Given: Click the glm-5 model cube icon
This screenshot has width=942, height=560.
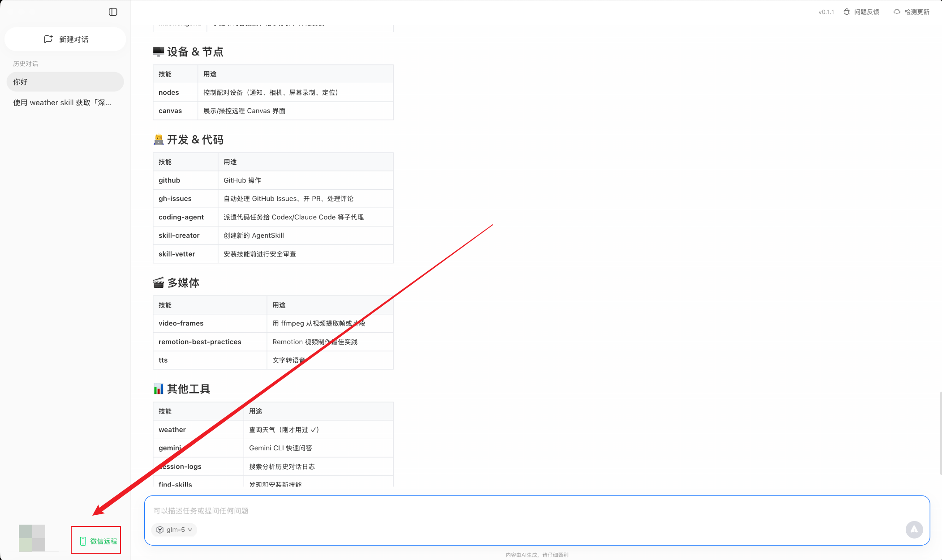Looking at the screenshot, I should [x=160, y=530].
